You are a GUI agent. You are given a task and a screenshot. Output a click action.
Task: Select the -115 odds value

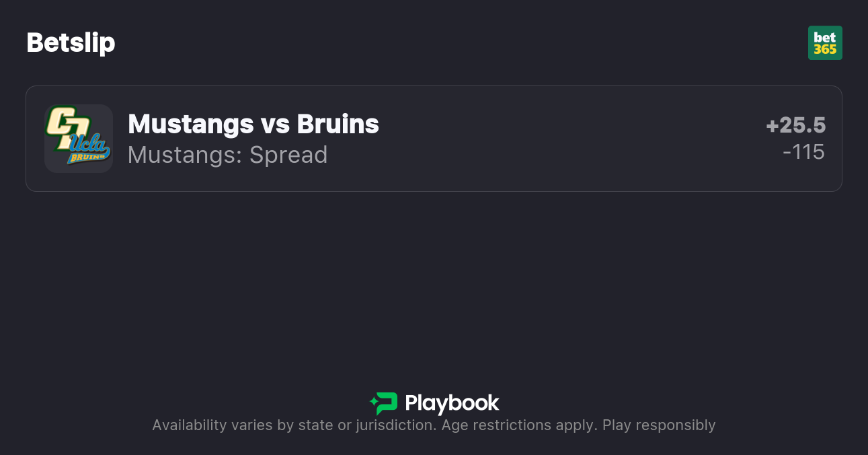[x=803, y=152]
